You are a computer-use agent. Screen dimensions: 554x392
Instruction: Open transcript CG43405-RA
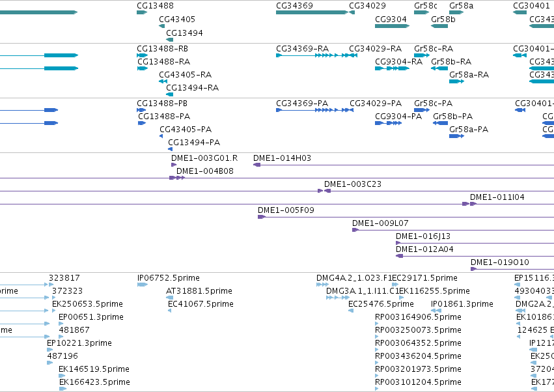click(185, 75)
